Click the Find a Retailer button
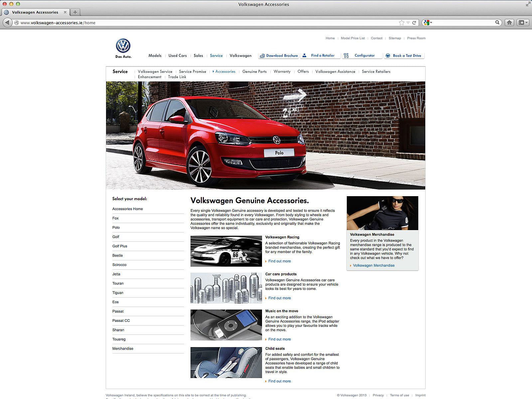 pos(321,56)
